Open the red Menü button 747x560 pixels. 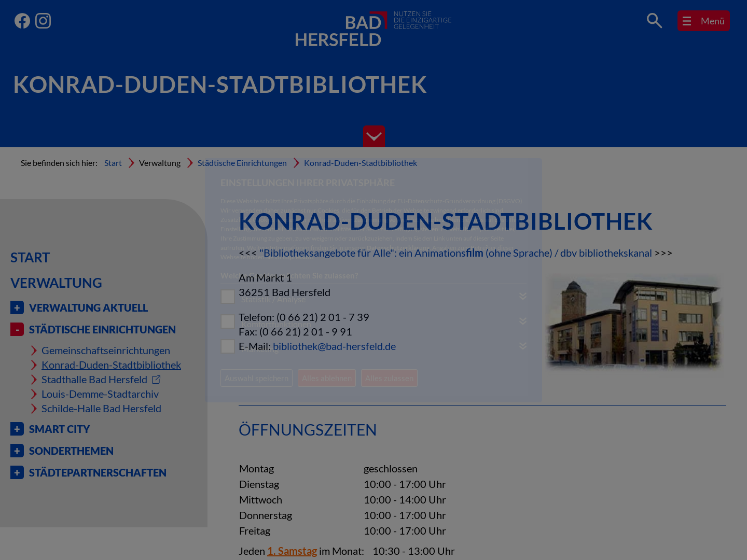[x=703, y=21]
